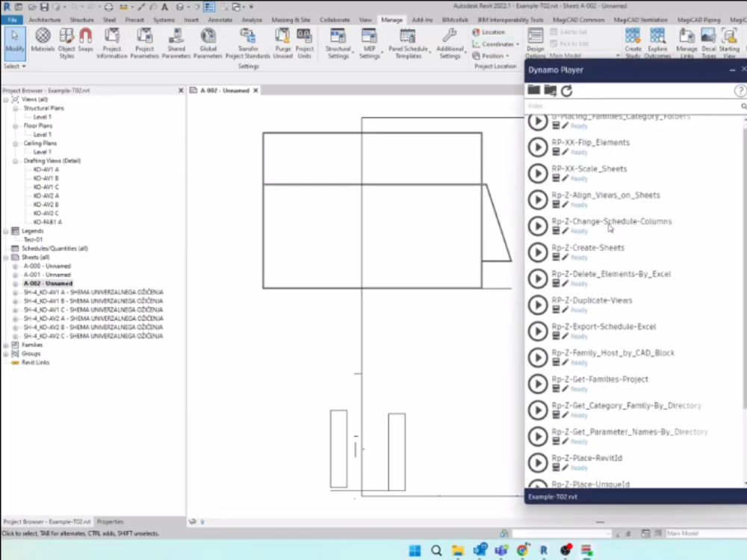Viewport: 747px width, 560px height.
Task: Open the Windows Start menu
Action: tap(415, 551)
